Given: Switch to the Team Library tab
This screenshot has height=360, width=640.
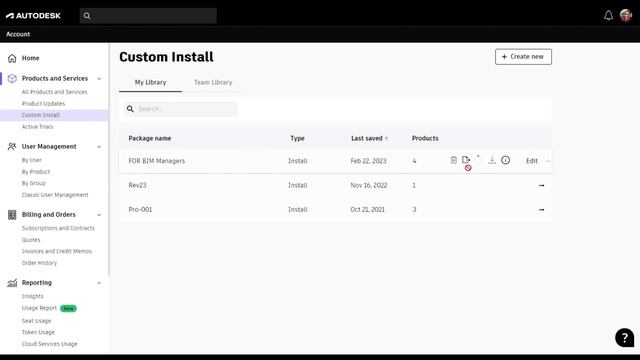Looking at the screenshot, I should (213, 82).
